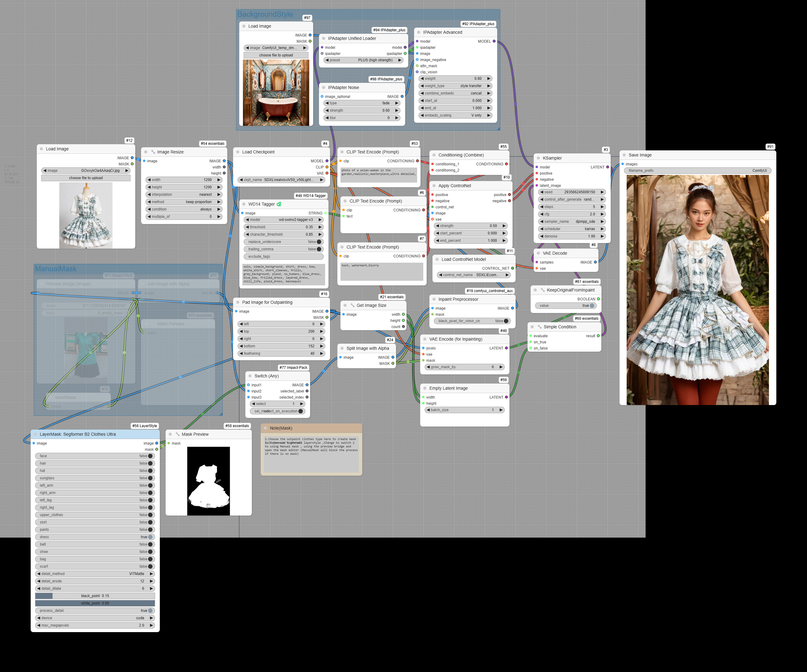This screenshot has height=672, width=807.
Task: Open the detail_method dropdown showing VITMatte
Action: pyautogui.click(x=95, y=574)
